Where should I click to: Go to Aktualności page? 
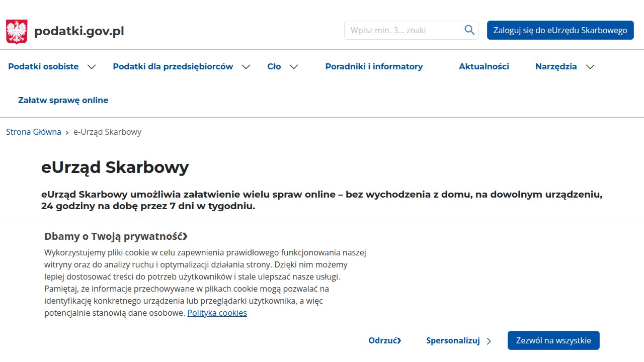(484, 66)
